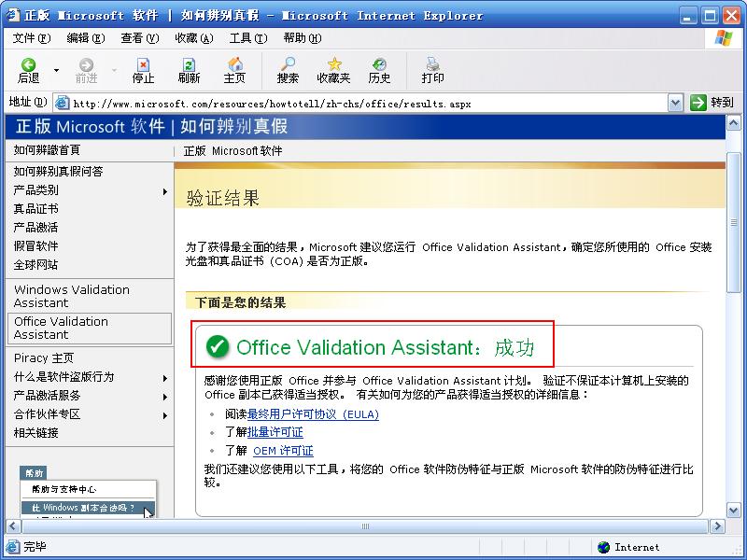Expand the 产品类别 submenu arrow

(x=165, y=191)
